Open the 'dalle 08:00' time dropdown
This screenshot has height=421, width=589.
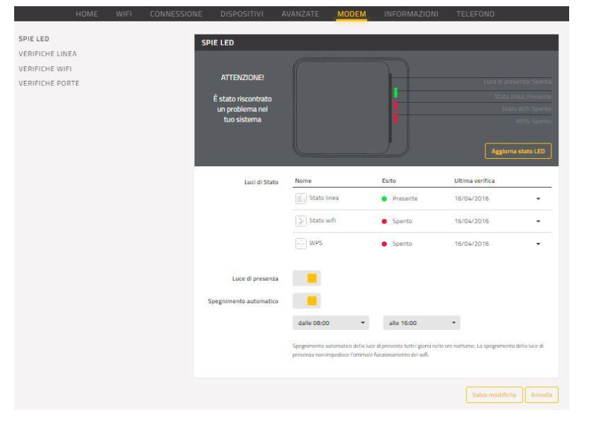pos(331,323)
